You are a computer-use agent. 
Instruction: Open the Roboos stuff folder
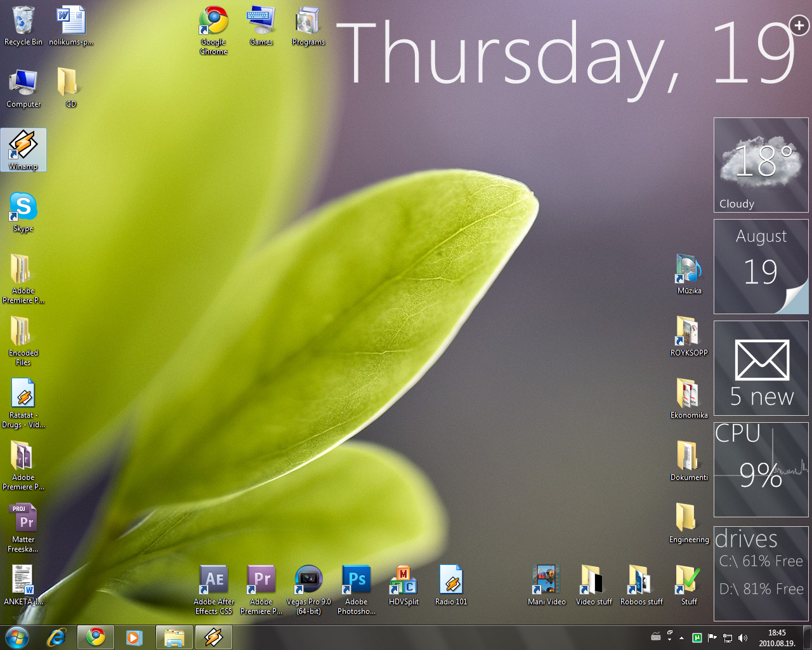click(641, 585)
